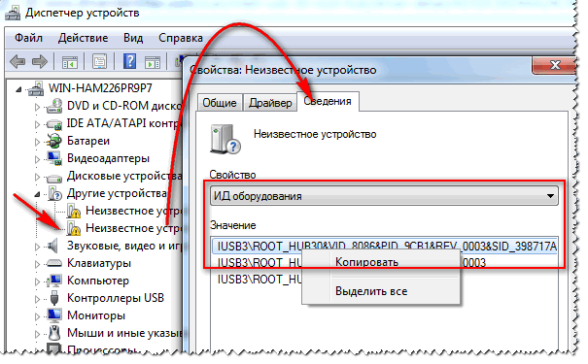Select the Клавиатуры tree label
The image size is (588, 364).
point(99,263)
